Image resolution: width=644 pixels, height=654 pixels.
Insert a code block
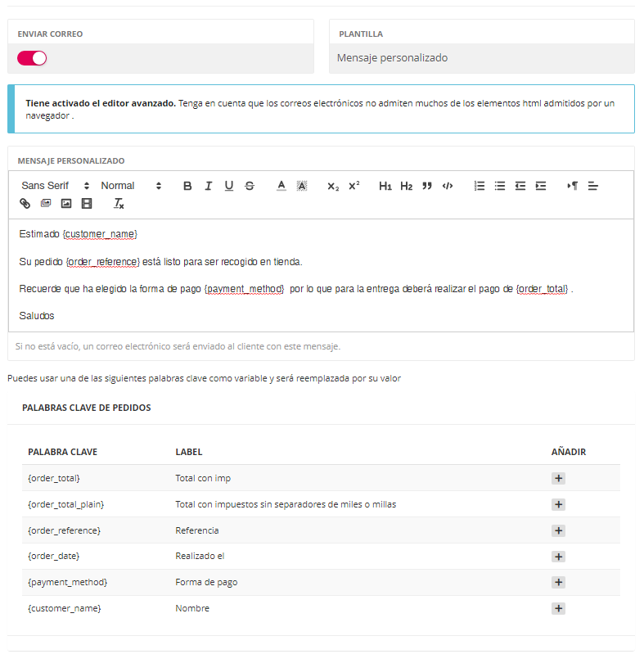448,186
